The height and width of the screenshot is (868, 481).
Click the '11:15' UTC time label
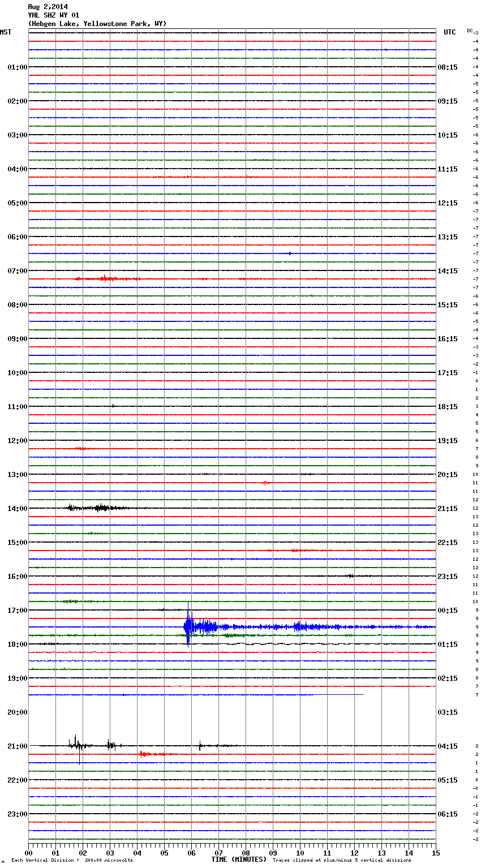click(x=448, y=169)
